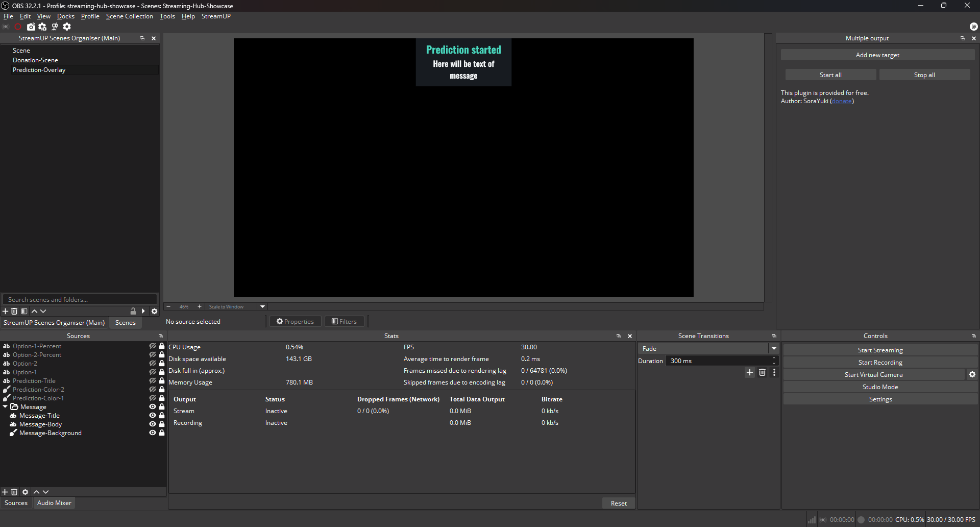Zoom out preview with minus button
This screenshot has width=980, height=527.
click(x=168, y=306)
